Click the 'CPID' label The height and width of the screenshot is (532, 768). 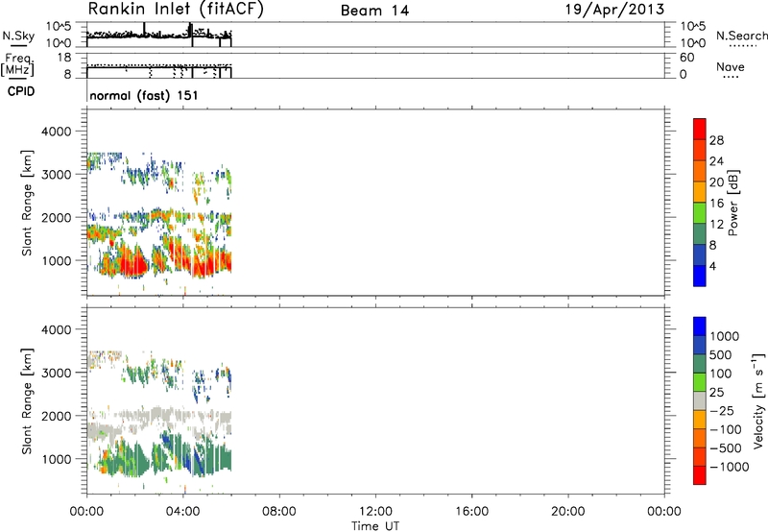[x=21, y=91]
